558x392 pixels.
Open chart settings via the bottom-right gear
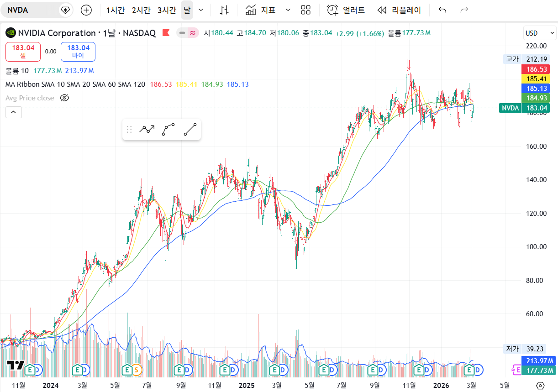[541, 386]
